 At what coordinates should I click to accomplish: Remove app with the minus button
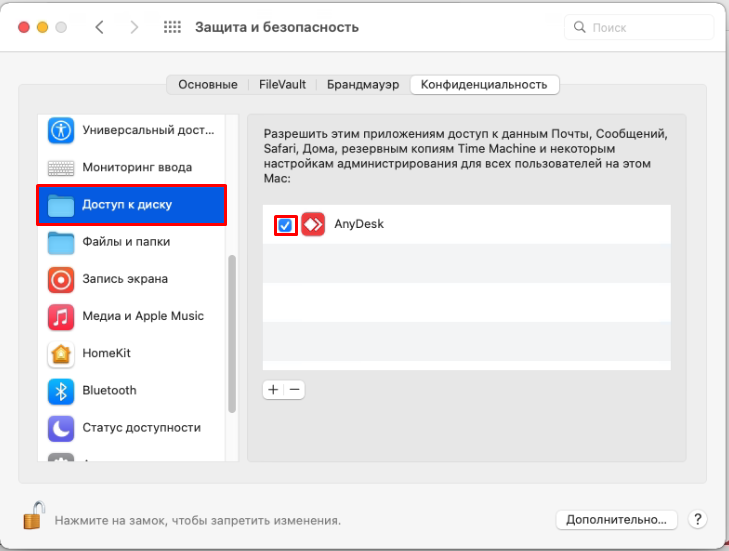(295, 390)
